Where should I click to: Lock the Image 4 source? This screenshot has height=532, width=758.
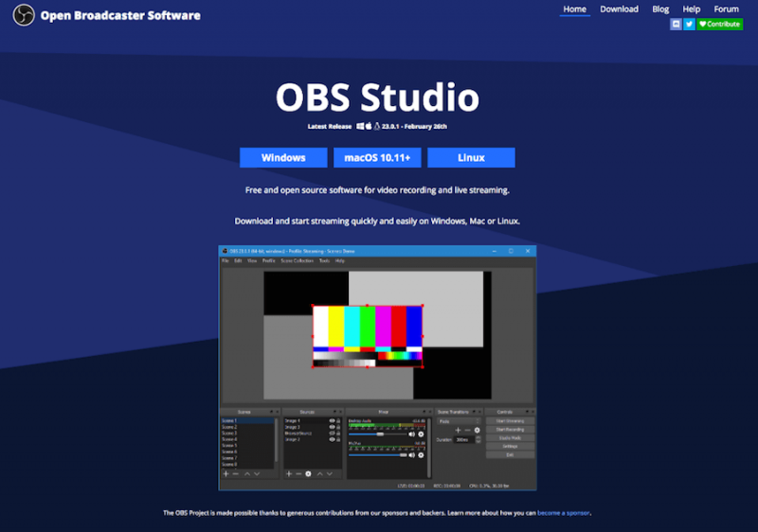pyautogui.click(x=338, y=421)
